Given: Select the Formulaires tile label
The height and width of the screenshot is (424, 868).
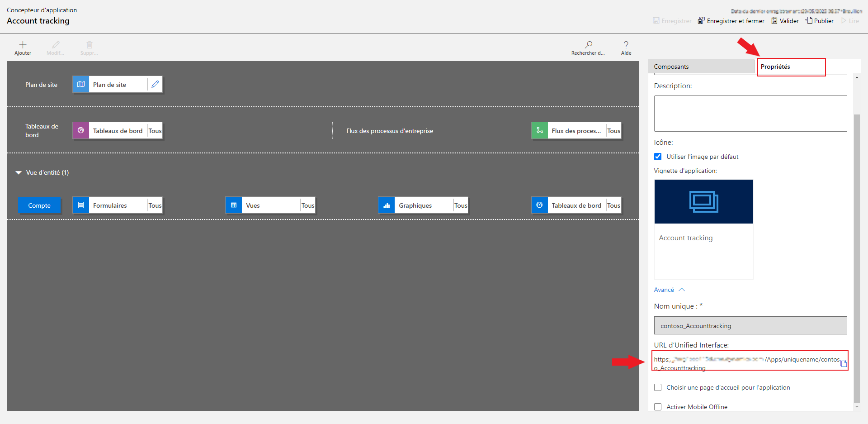Looking at the screenshot, I should [x=110, y=205].
